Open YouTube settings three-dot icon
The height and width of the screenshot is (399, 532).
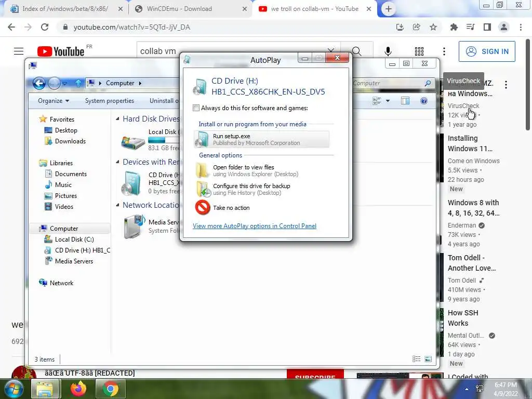444,51
